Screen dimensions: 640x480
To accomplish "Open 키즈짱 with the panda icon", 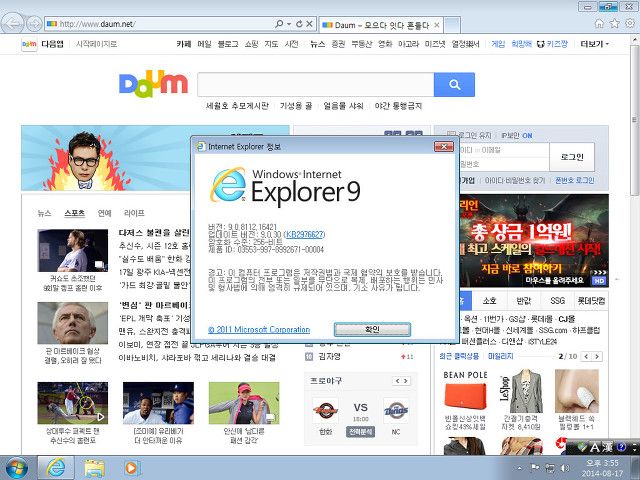I will 552,44.
